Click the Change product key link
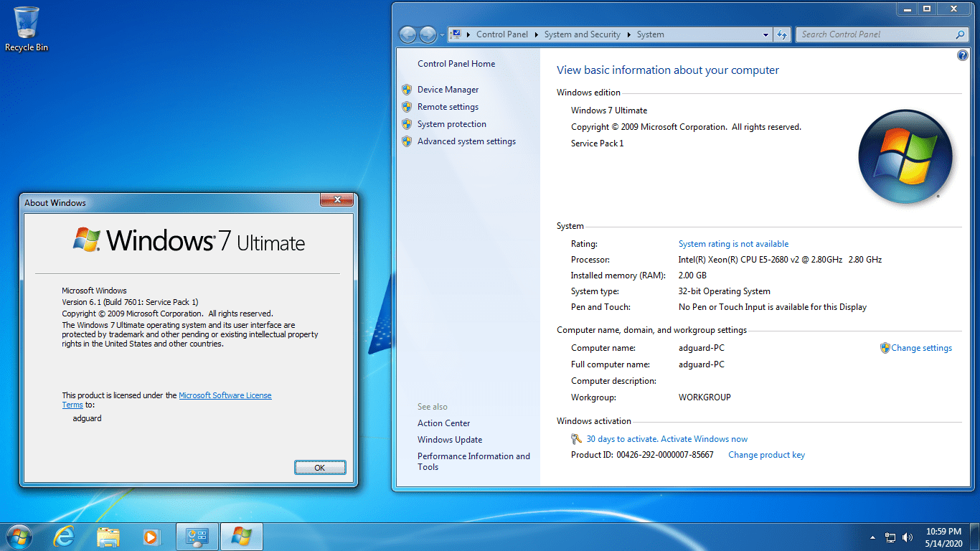Image resolution: width=980 pixels, height=551 pixels. point(766,455)
